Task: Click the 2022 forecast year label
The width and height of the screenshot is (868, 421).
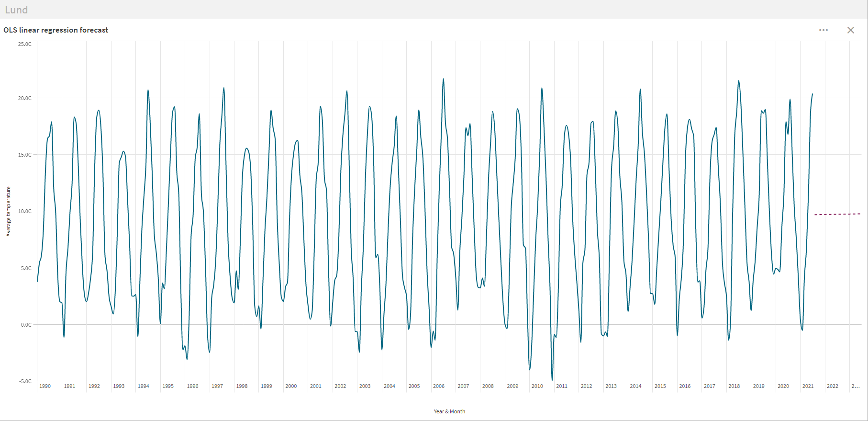Action: click(x=833, y=386)
